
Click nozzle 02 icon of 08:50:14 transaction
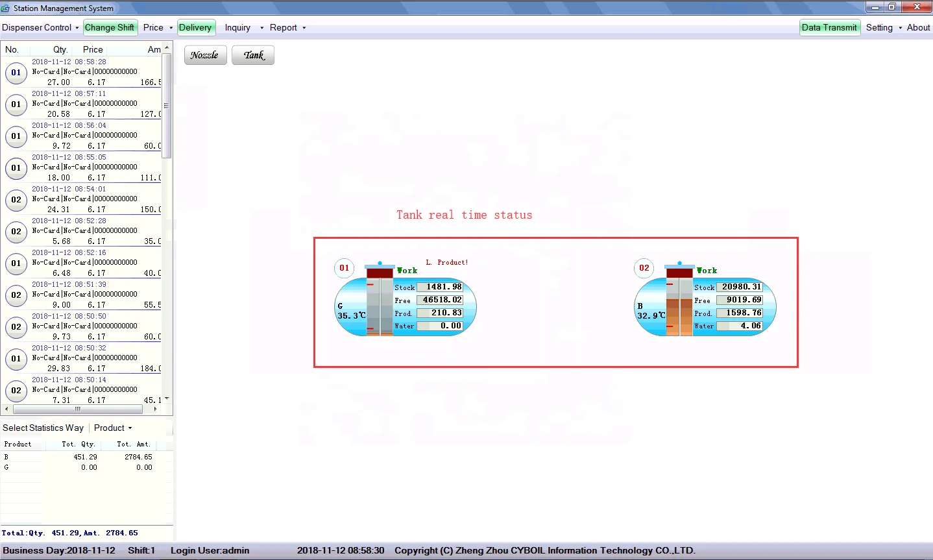[16, 391]
